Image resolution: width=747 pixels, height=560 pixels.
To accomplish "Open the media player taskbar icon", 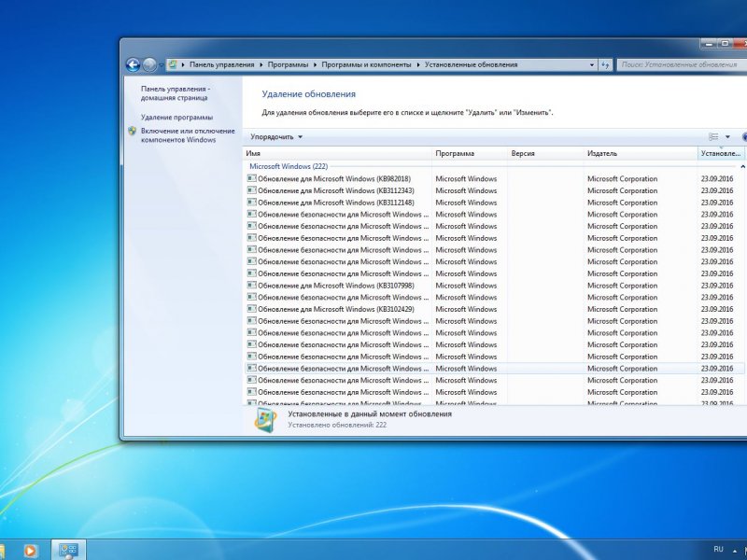I will pyautogui.click(x=30, y=551).
